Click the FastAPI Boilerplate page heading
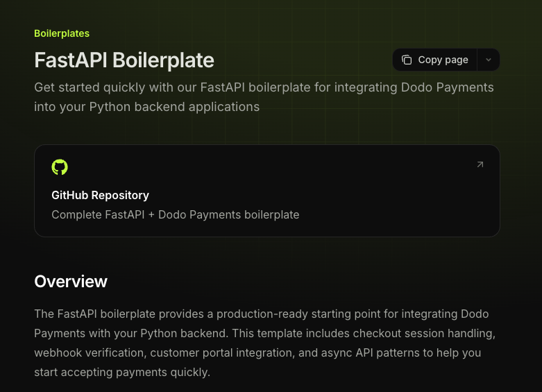The image size is (542, 392). point(124,60)
